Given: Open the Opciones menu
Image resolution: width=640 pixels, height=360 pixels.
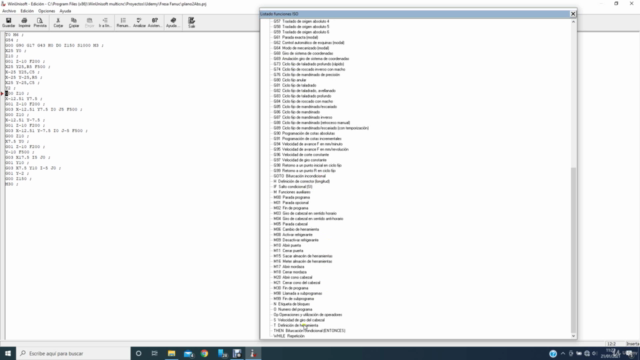Looking at the screenshot, I should [47, 11].
